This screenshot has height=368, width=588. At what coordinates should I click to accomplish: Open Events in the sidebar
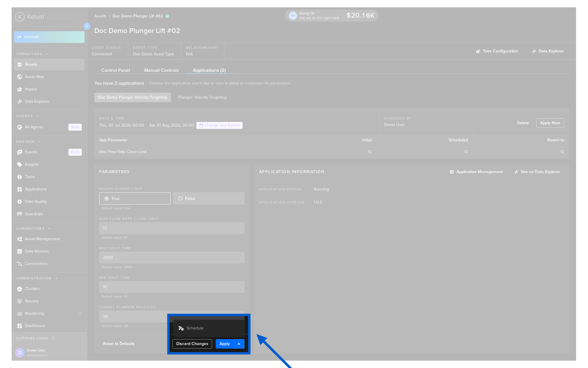pyautogui.click(x=49, y=152)
